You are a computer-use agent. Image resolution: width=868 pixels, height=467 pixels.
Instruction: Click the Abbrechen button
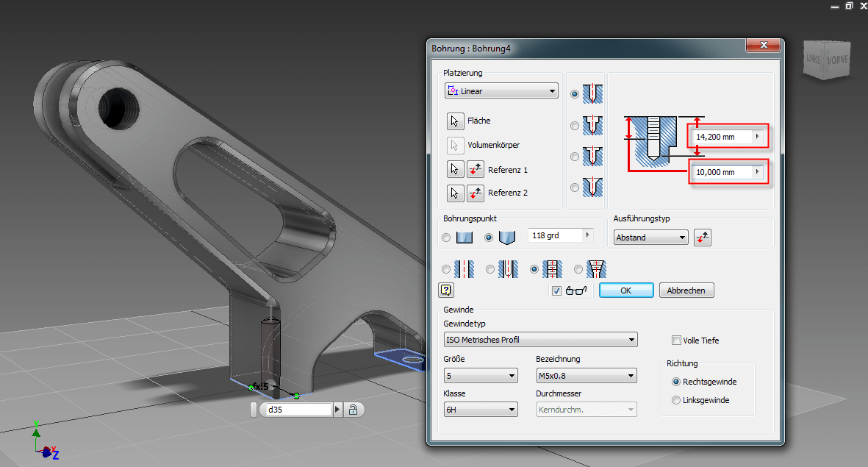click(x=686, y=290)
